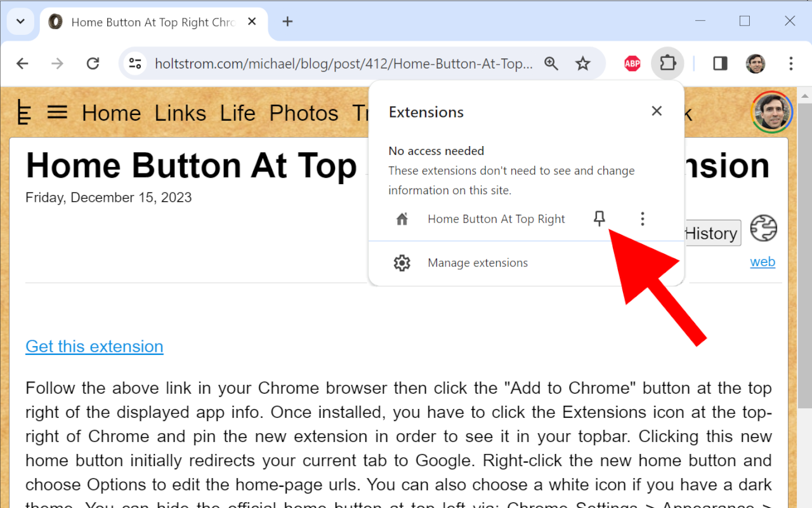
Task: Click the date Friday, December 15, 2023
Action: tap(108, 197)
